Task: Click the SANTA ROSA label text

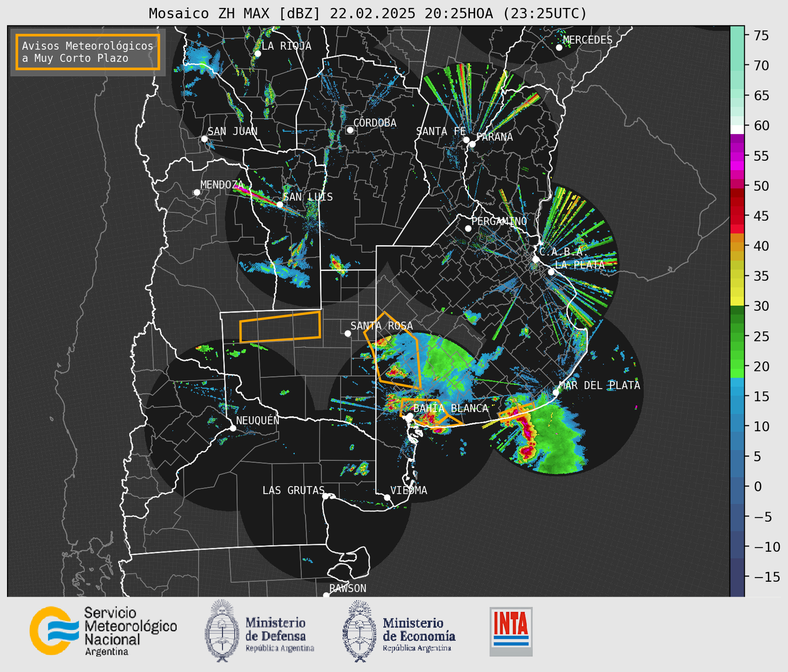Action: tap(382, 326)
